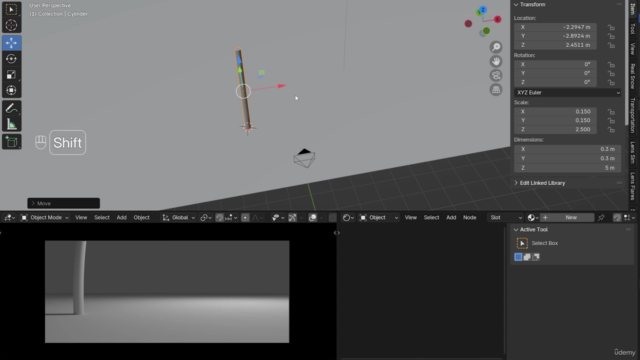
Task: Select the Add Cube tool
Action: pos(11,142)
